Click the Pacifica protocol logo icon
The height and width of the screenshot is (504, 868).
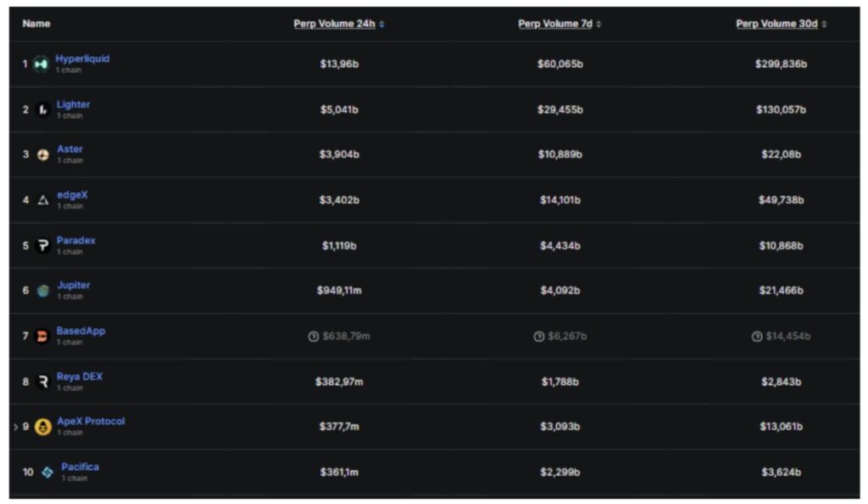47,472
